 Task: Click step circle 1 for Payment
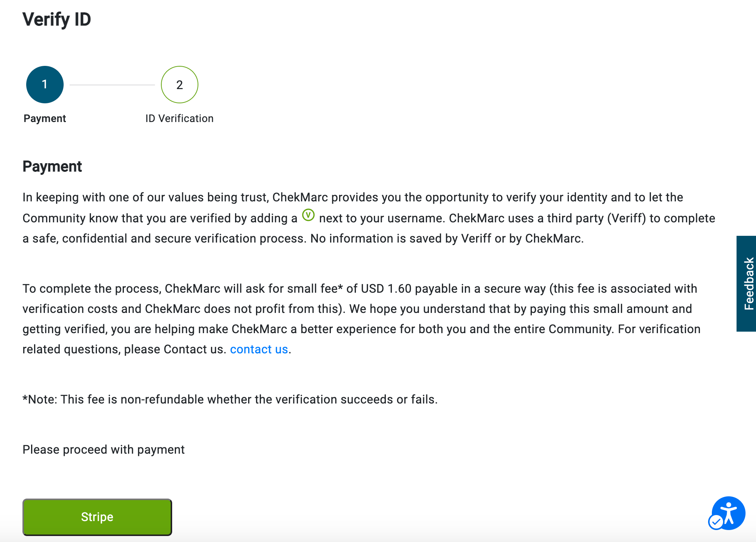45,85
